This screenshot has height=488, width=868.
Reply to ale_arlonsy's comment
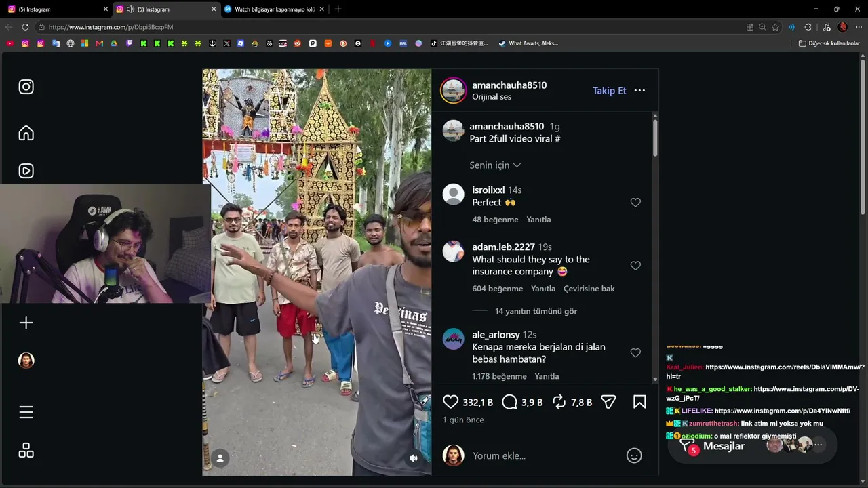(x=547, y=376)
